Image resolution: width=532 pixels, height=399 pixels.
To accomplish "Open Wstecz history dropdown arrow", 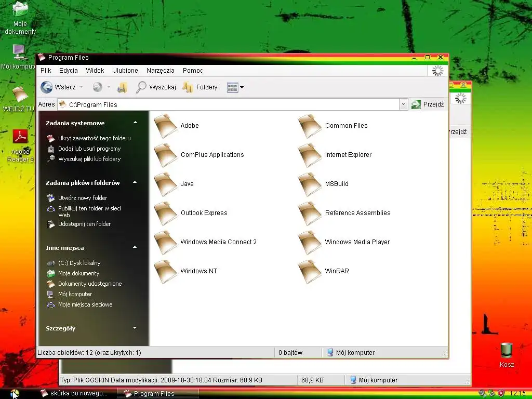I will pos(81,87).
